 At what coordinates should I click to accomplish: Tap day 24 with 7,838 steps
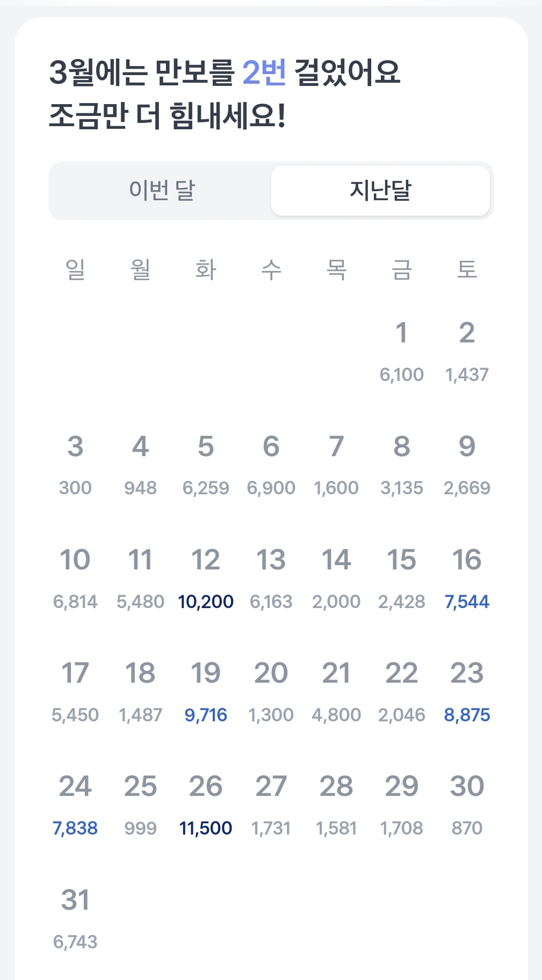coord(75,805)
